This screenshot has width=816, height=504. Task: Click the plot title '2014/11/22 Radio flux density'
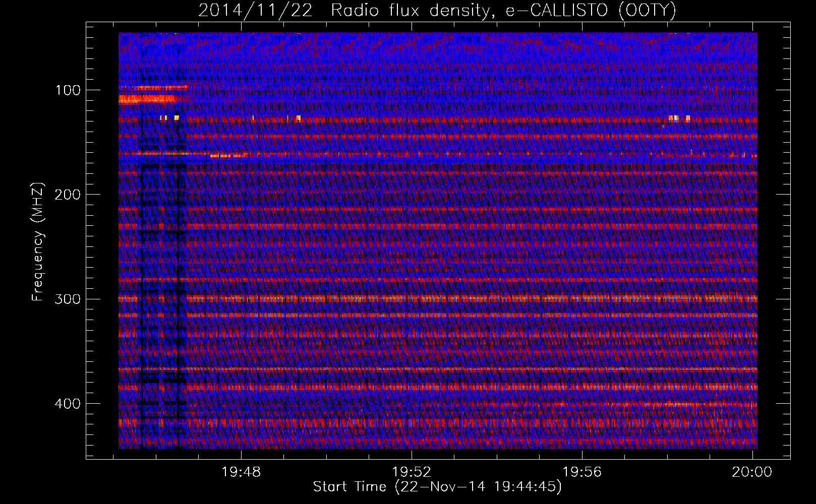437,11
